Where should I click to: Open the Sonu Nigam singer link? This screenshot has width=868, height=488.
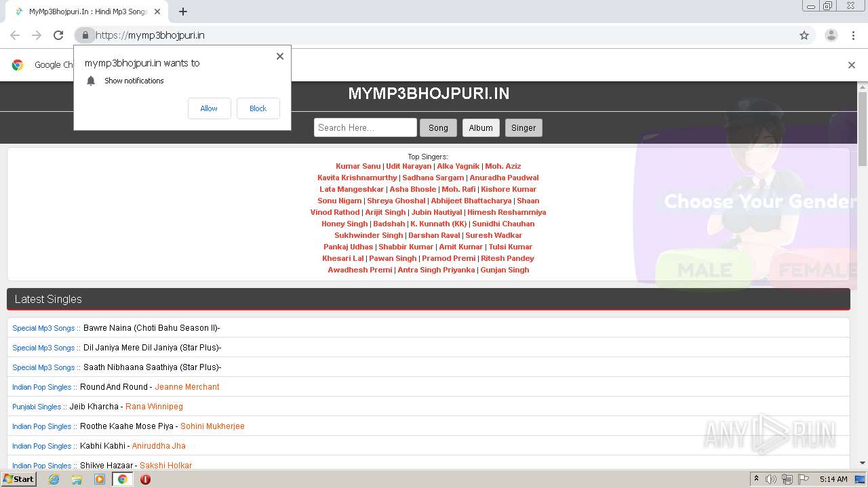coord(340,201)
